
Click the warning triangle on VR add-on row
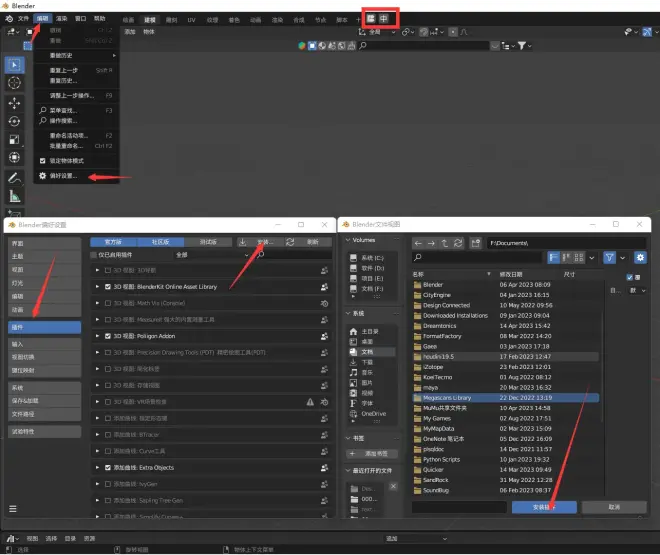tap(310, 402)
